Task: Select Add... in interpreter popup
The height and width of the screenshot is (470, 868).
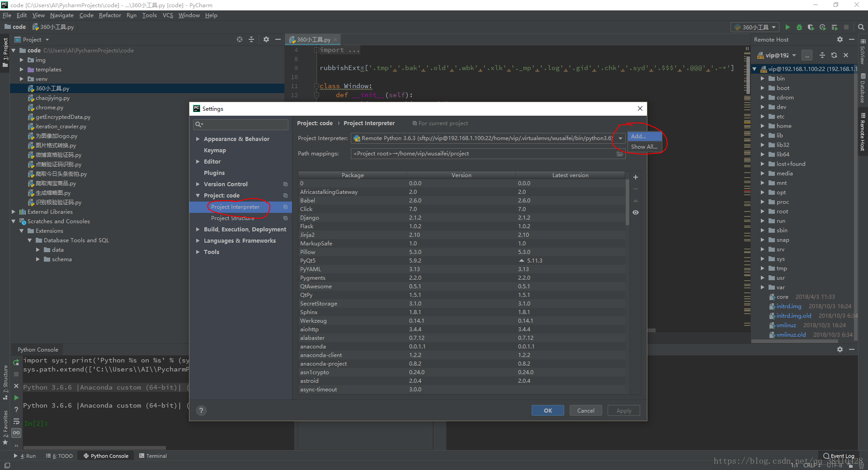Action: click(645, 136)
